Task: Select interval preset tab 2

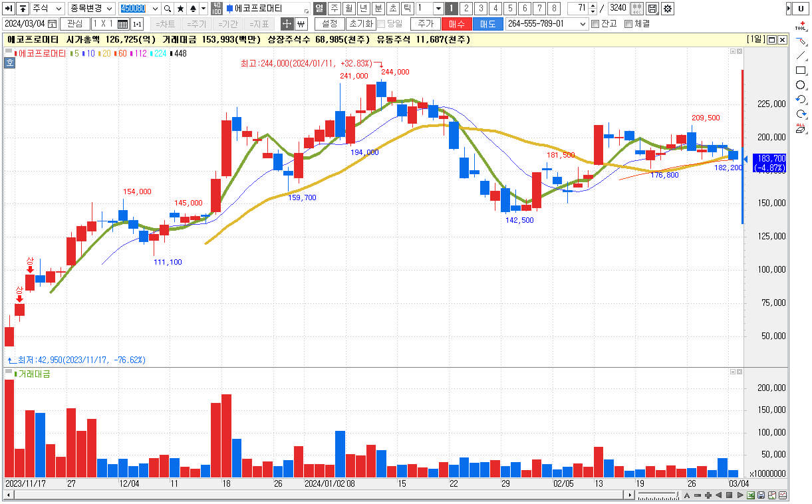Action: (466, 9)
